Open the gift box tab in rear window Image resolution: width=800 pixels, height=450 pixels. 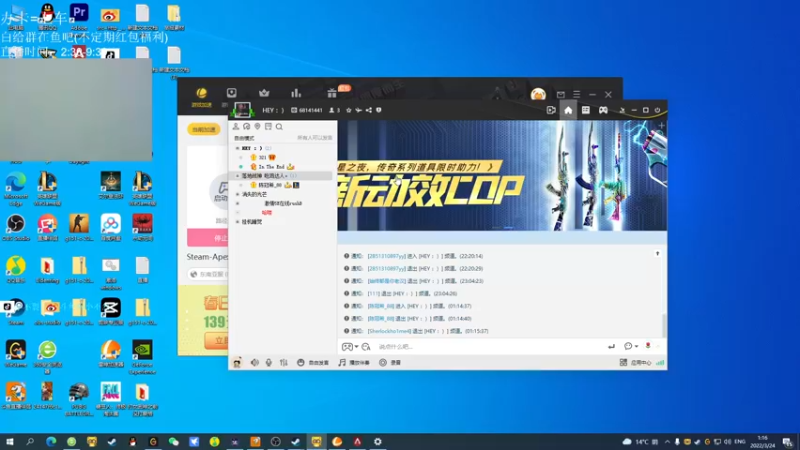point(332,93)
